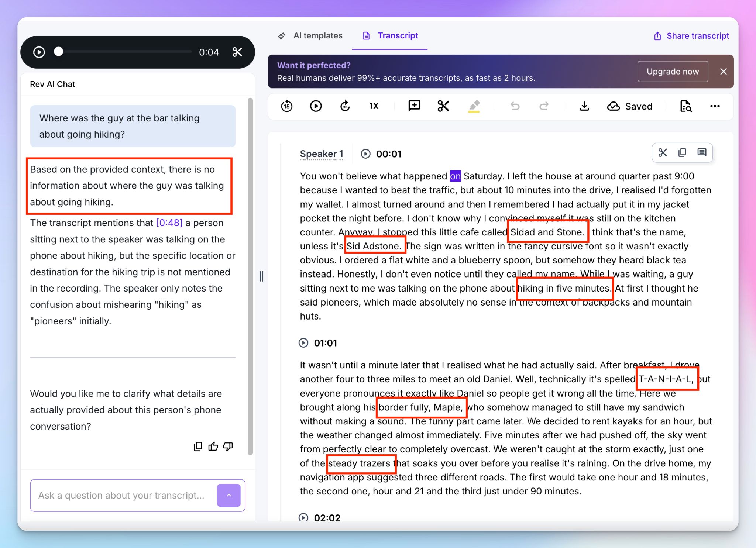Click the highlighted word "on"
Image resolution: width=756 pixels, height=548 pixels.
455,176
